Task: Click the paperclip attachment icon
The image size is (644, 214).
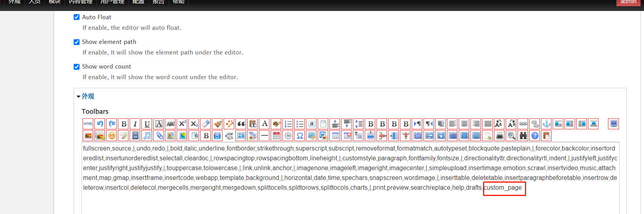Action: tap(159, 136)
